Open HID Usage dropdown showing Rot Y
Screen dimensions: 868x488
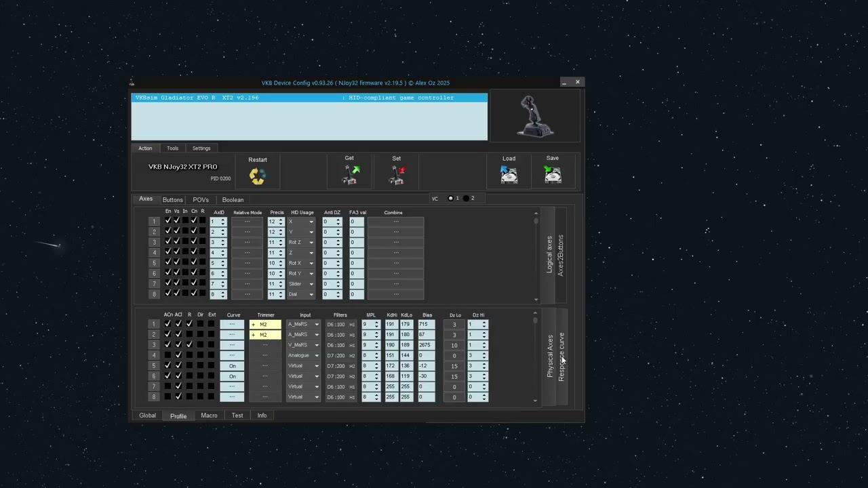301,274
